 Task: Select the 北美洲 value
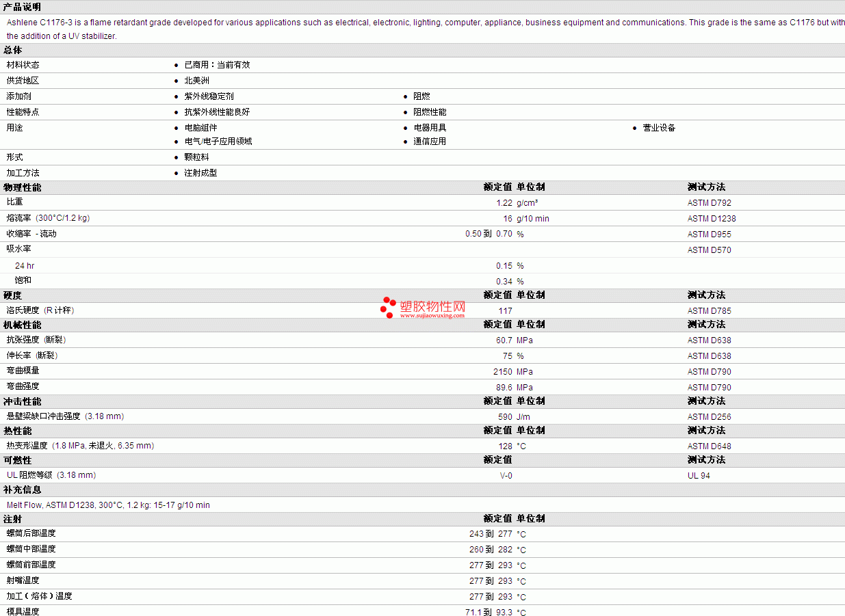point(196,81)
